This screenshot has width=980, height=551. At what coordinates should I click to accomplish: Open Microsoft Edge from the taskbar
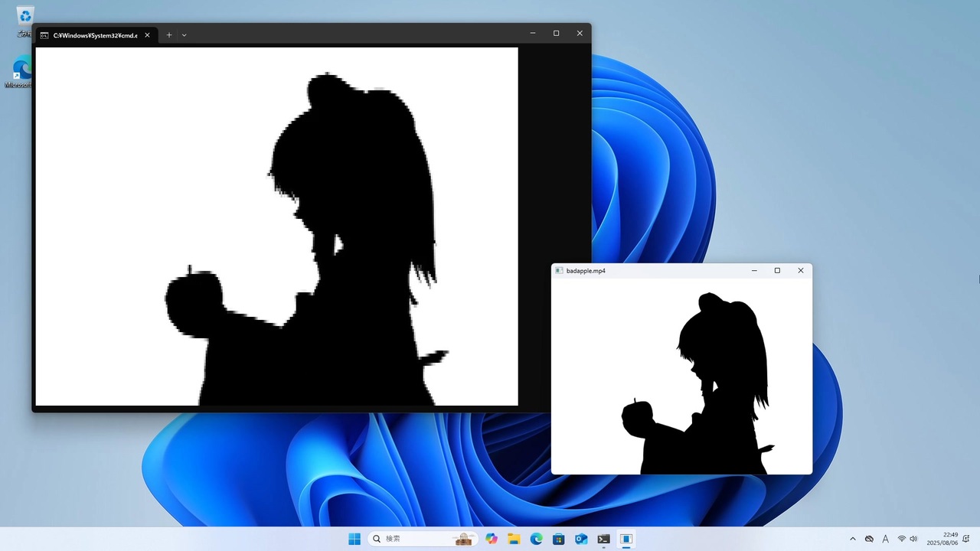point(536,539)
